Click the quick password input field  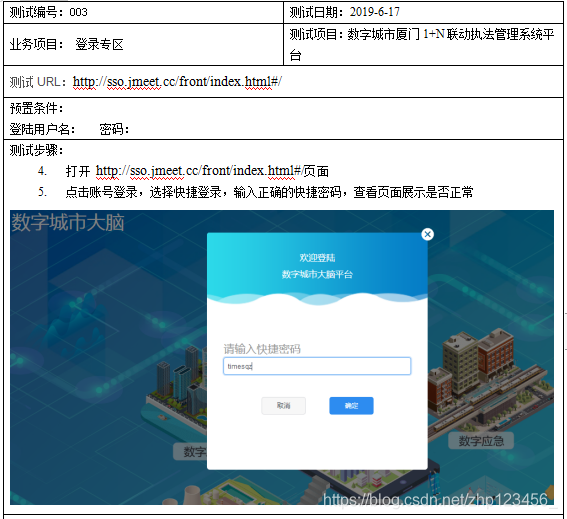(317, 366)
